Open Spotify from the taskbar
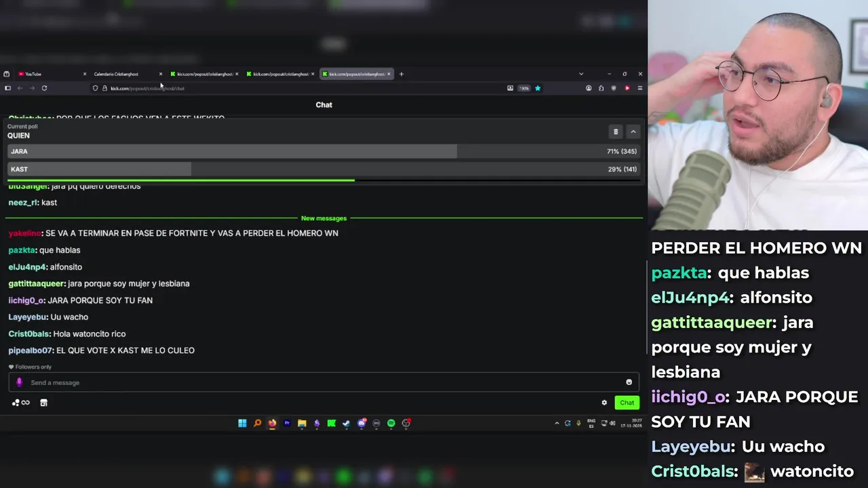This screenshot has width=868, height=488. 391,423
